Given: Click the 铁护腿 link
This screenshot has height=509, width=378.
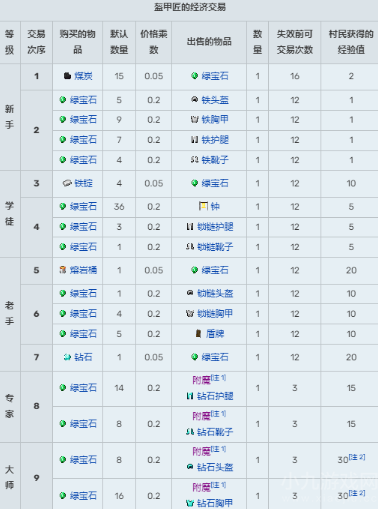Looking at the screenshot, I should pyautogui.click(x=215, y=140).
